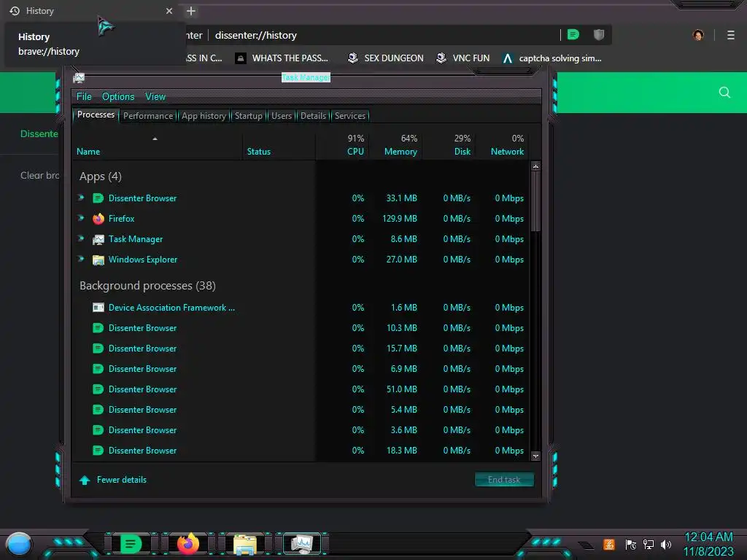Screen dimensions: 747x560
Task: Sort processes by CPU column
Action: click(343, 145)
